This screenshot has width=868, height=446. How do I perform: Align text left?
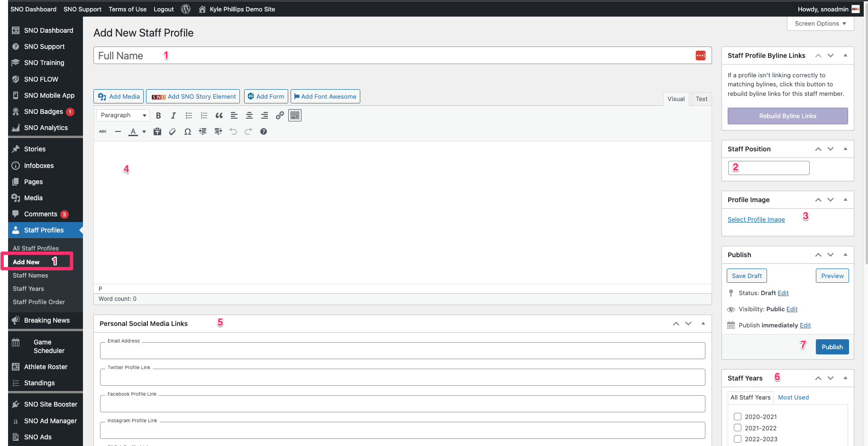coord(234,115)
